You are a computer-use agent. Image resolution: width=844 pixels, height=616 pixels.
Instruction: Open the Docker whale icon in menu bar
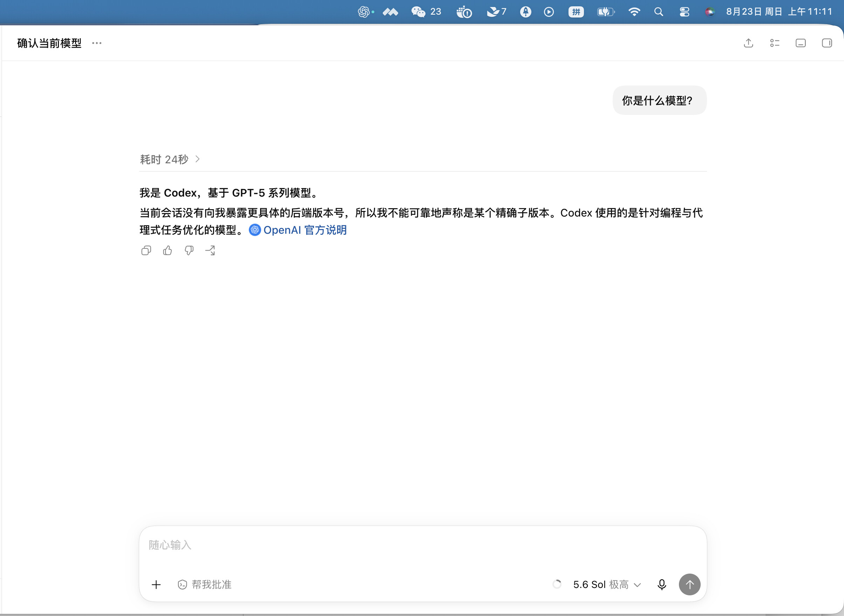click(464, 12)
